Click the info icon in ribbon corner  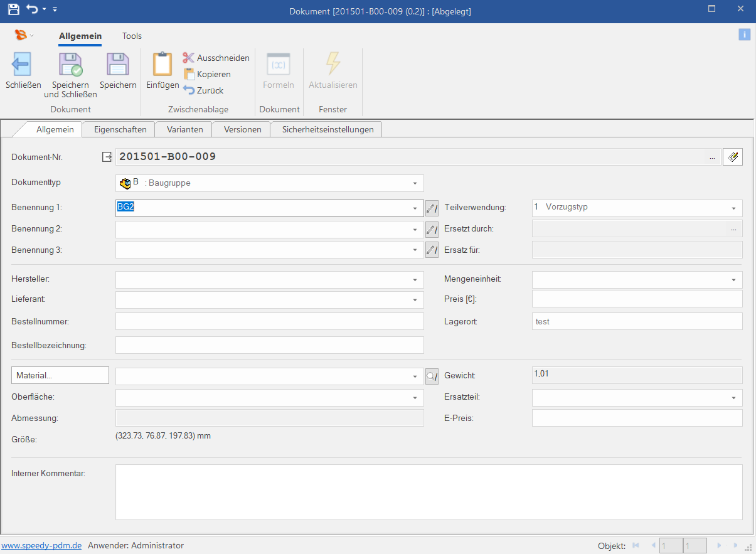coord(744,35)
